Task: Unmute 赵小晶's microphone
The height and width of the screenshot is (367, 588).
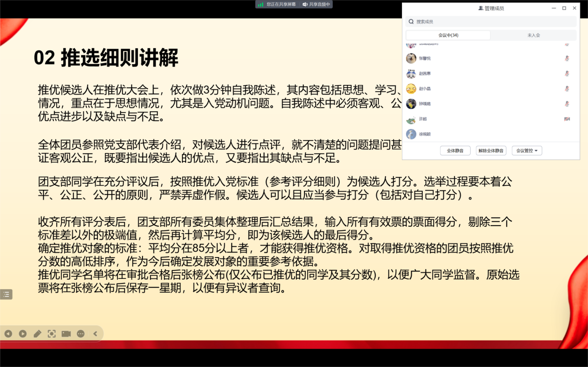Action: click(x=567, y=88)
